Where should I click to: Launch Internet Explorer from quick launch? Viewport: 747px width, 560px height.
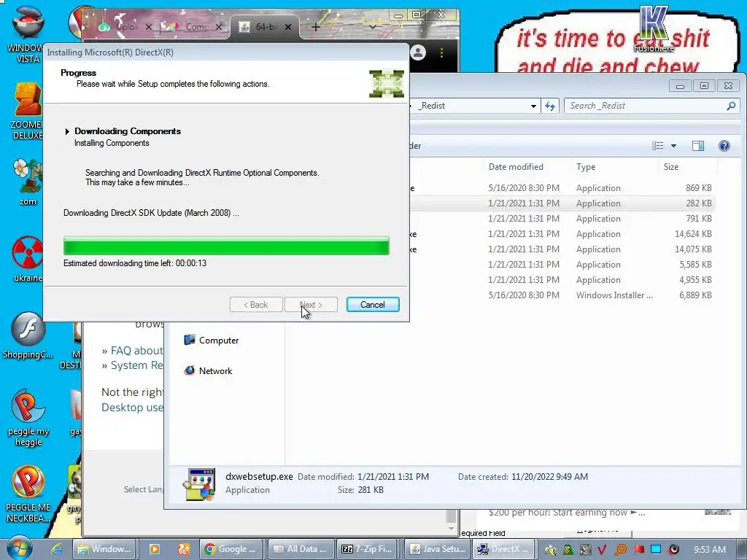(57, 549)
